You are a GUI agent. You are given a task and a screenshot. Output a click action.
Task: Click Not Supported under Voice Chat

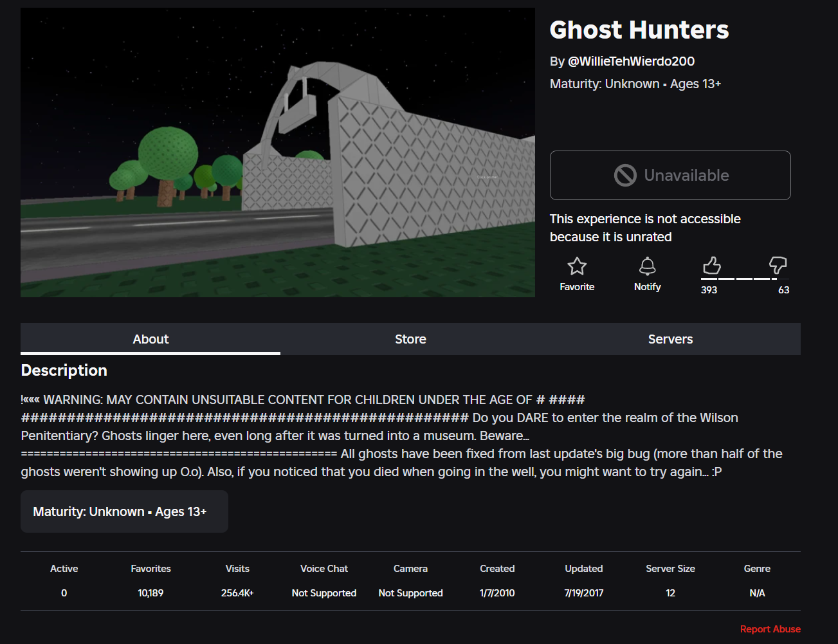[x=324, y=593]
